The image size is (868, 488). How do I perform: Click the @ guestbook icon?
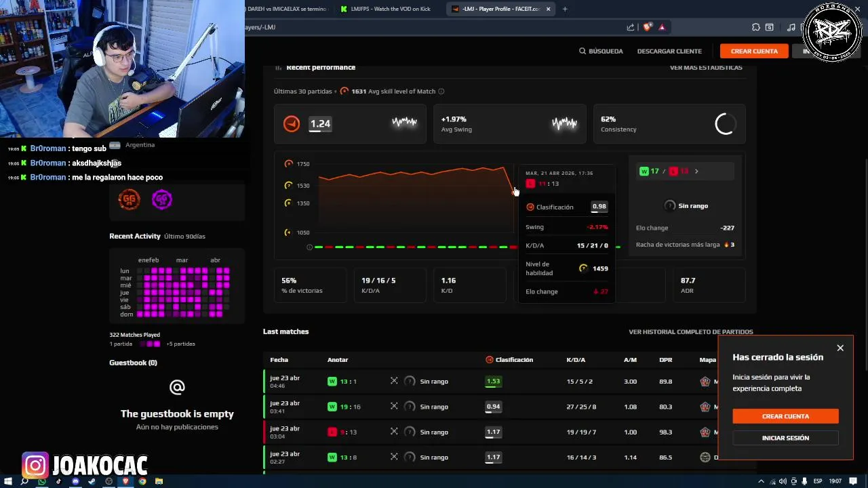pyautogui.click(x=177, y=387)
